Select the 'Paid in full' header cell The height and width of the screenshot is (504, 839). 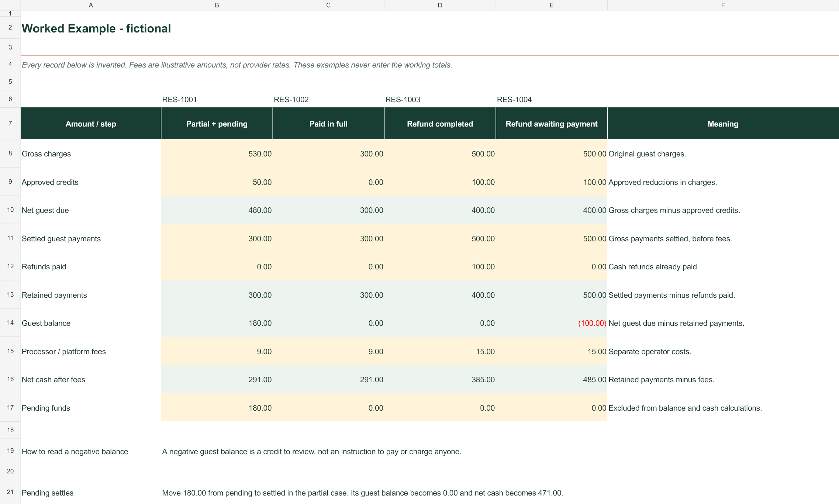328,124
